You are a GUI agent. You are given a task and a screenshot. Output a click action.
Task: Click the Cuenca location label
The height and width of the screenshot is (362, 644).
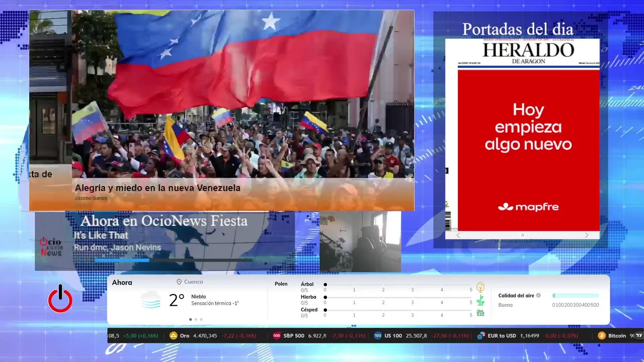(x=194, y=282)
